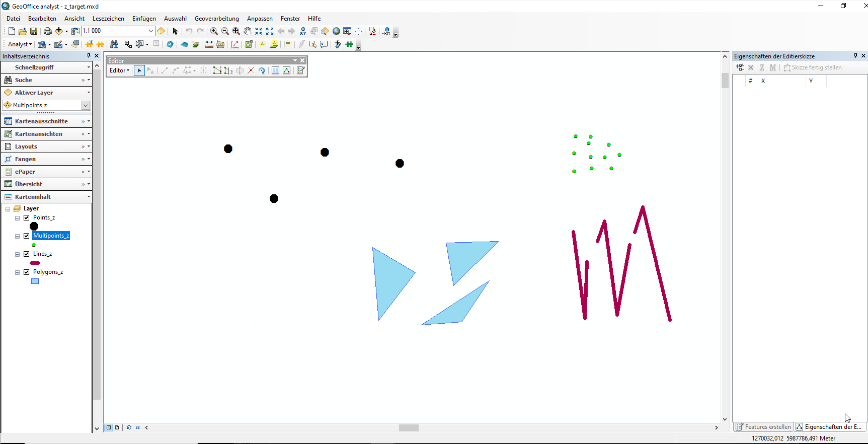Image resolution: width=868 pixels, height=444 pixels.
Task: Open the map scale 1:1 000 dropdown
Action: pos(150,31)
